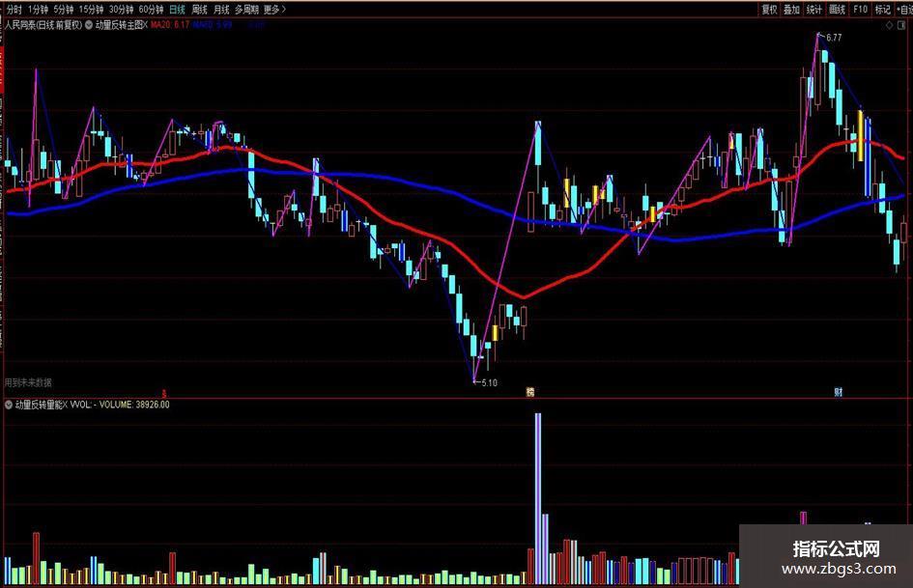Click the 动量反转量能X volume indicator name
This screenshot has width=913, height=588.
coord(41,405)
